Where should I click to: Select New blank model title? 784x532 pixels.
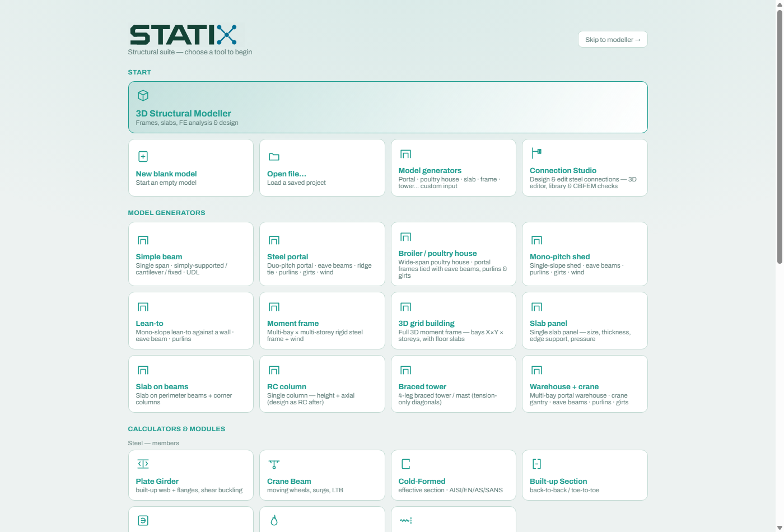pyautogui.click(x=166, y=174)
